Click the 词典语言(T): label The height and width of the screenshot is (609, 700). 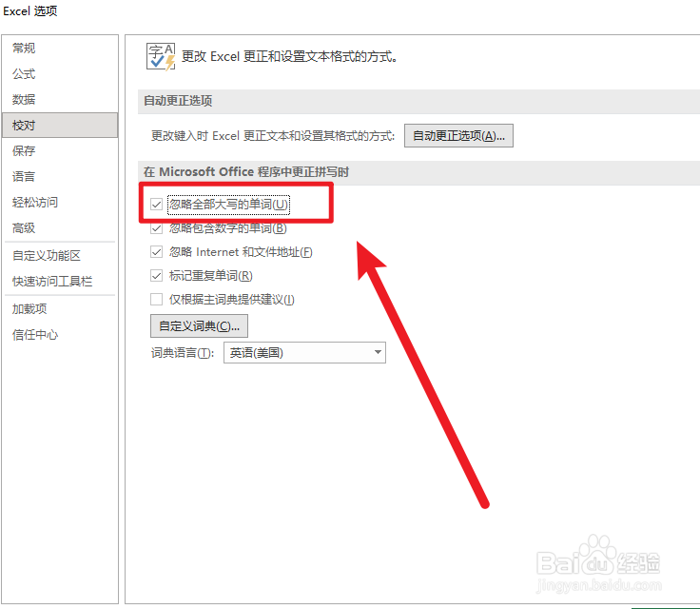click(x=183, y=353)
